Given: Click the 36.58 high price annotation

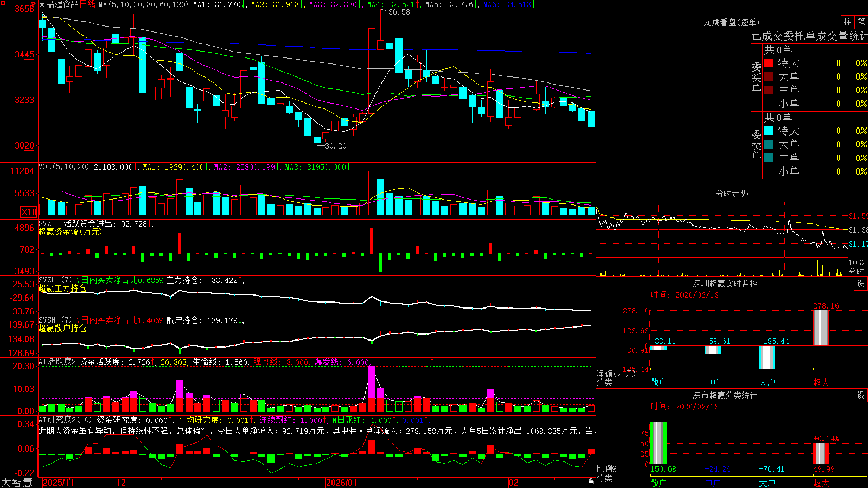Looking at the screenshot, I should [399, 12].
